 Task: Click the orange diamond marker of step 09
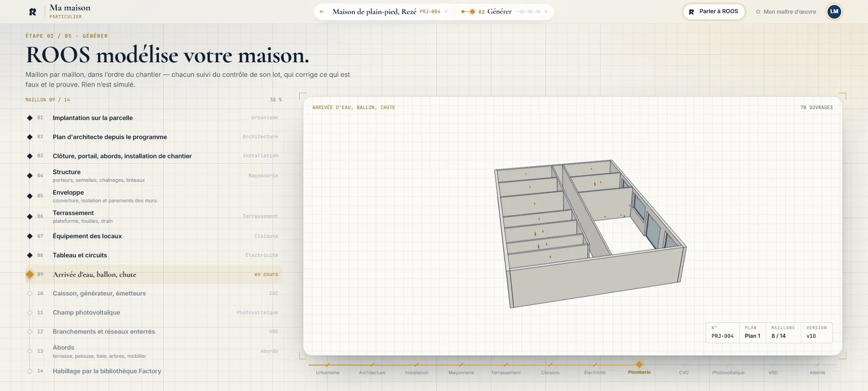30,274
